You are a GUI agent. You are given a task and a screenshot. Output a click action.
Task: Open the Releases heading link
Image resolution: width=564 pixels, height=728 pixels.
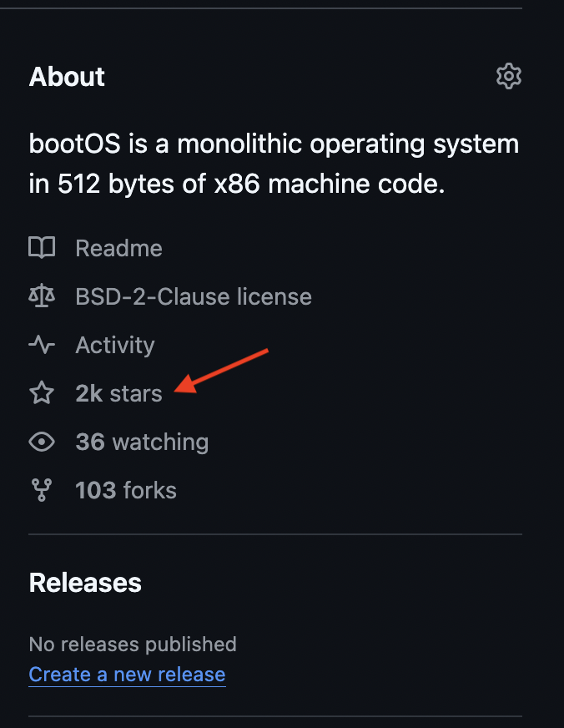point(85,583)
